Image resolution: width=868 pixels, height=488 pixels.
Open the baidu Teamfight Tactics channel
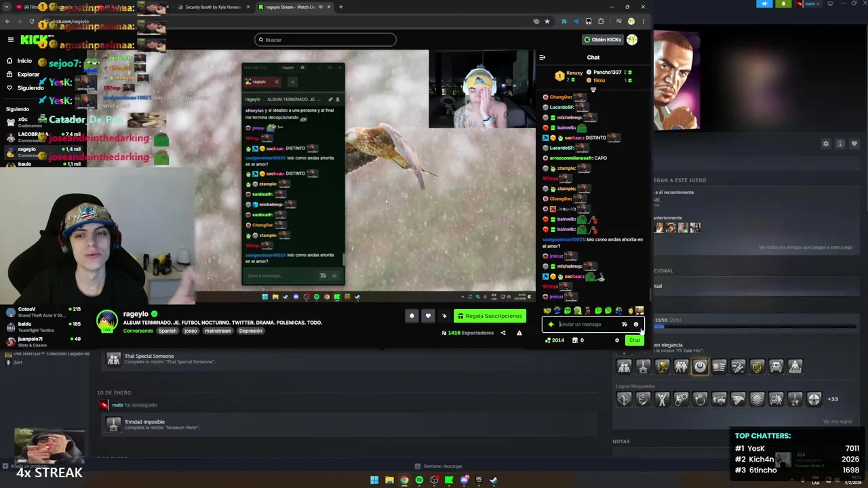42,327
